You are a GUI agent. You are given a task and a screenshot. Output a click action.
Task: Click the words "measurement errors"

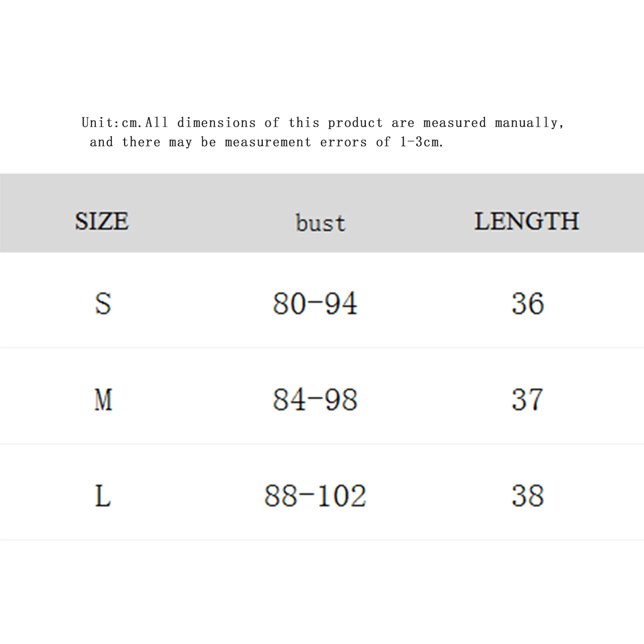coord(296,142)
